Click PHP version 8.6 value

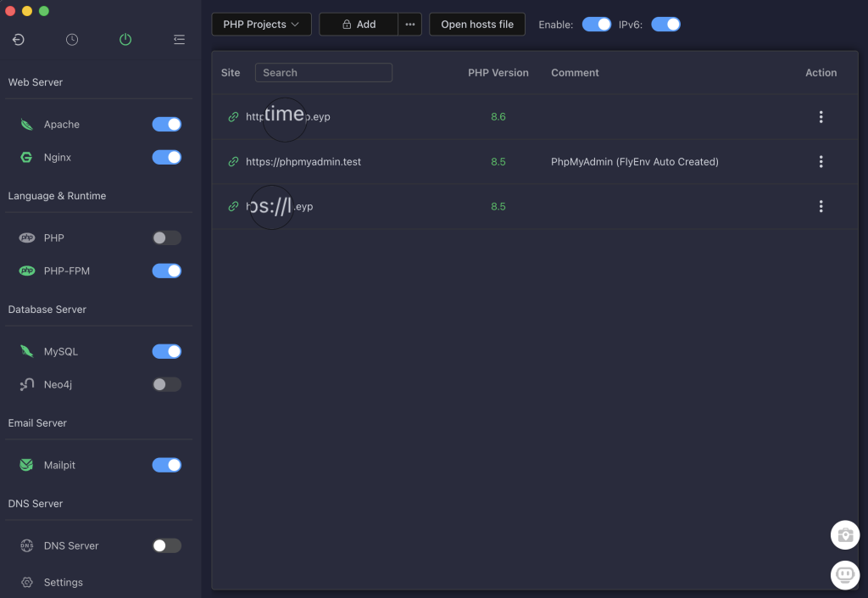(x=498, y=117)
